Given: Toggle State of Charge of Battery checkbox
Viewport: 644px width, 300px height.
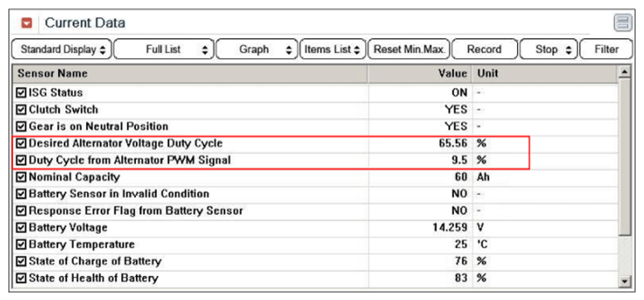Looking at the screenshot, I should (21, 261).
